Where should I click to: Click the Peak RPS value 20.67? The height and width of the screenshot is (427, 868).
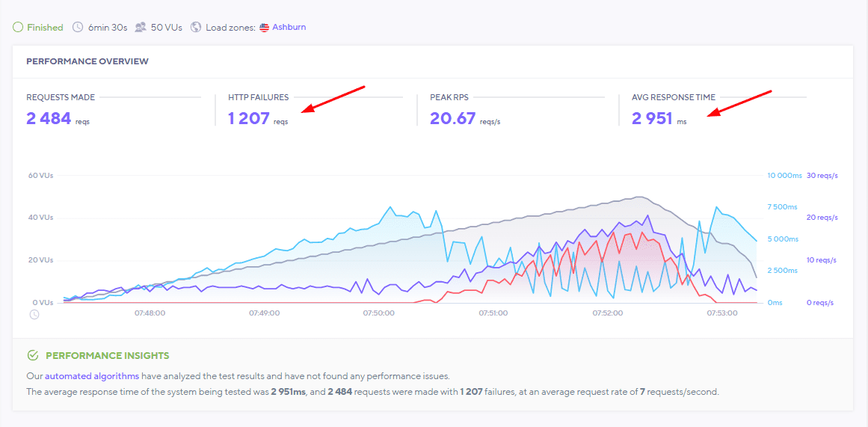tap(452, 118)
